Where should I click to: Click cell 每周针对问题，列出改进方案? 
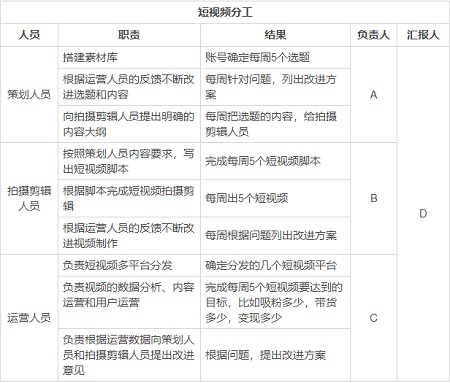275,87
